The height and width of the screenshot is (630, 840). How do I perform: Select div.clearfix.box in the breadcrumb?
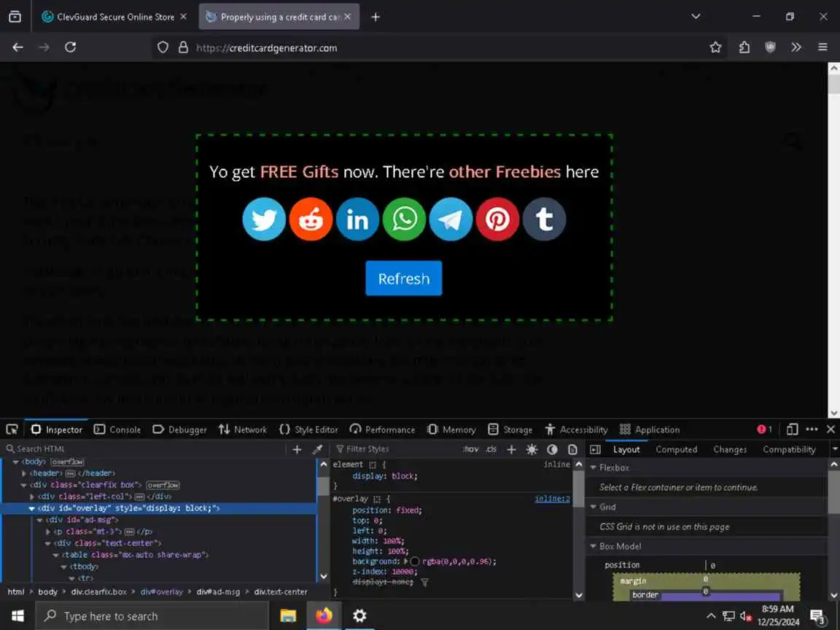tap(99, 592)
